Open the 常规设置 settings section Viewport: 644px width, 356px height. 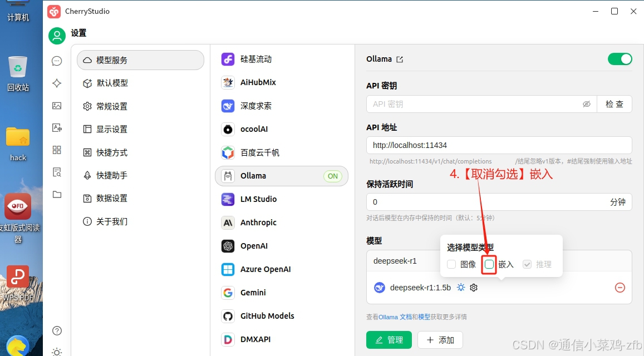pos(140,106)
